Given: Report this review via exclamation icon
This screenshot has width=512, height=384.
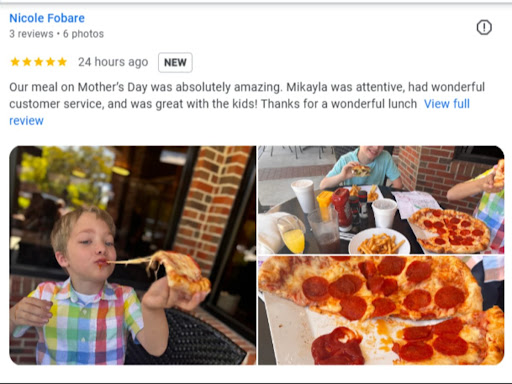Looking at the screenshot, I should (484, 27).
